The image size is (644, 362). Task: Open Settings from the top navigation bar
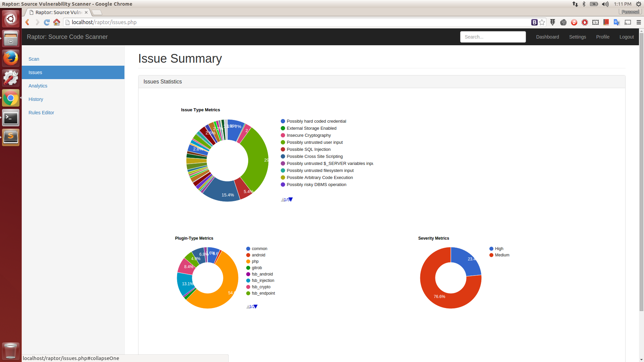click(577, 37)
